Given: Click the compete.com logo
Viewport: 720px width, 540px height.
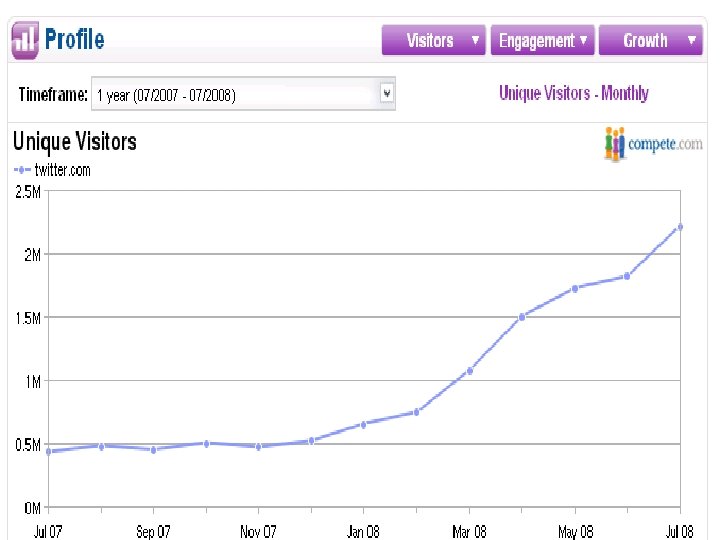Looking at the screenshot, I should coord(653,144).
